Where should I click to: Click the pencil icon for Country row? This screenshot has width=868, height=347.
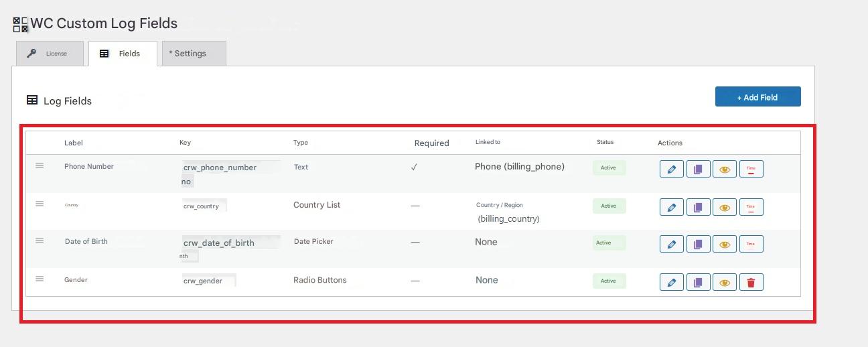[671, 207]
